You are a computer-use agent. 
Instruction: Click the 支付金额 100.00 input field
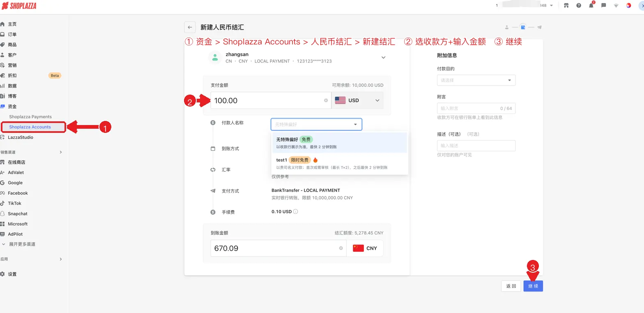pos(271,100)
